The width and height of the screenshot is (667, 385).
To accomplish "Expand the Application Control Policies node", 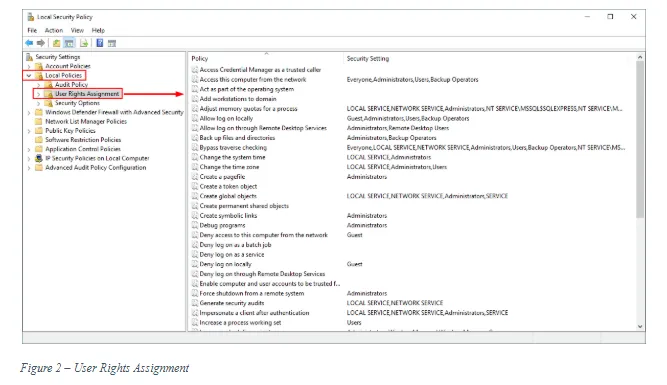I will coord(29,149).
